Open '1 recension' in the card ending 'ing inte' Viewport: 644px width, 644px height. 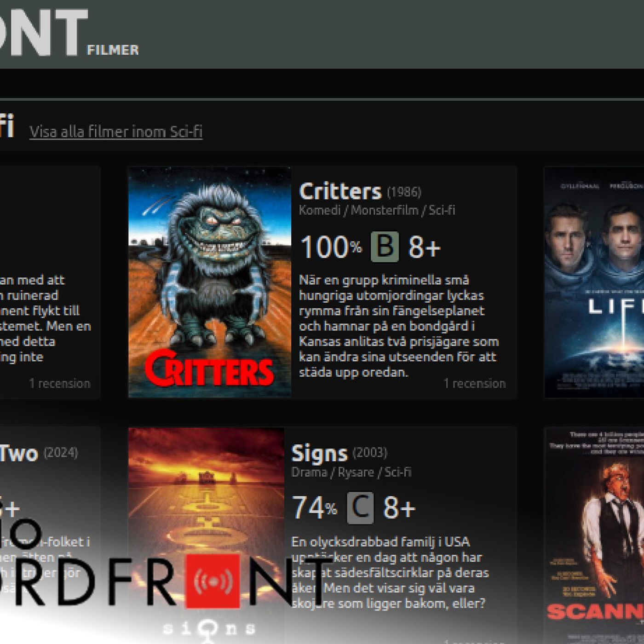click(60, 383)
